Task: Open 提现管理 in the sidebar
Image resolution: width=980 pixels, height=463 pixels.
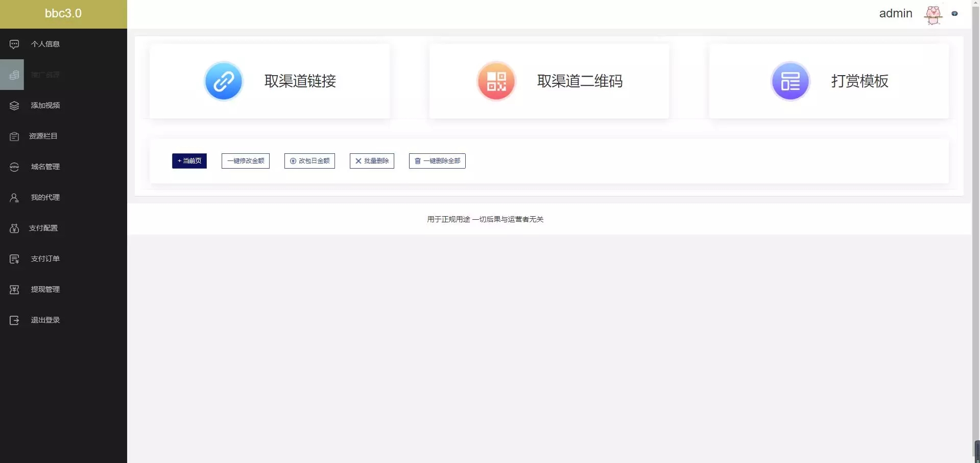Action: click(x=45, y=289)
